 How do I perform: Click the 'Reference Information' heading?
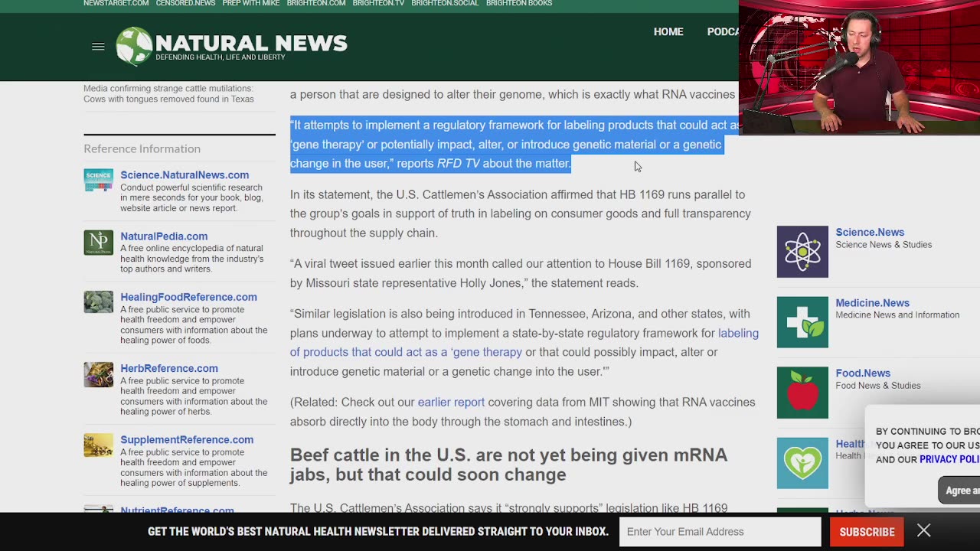pos(142,148)
